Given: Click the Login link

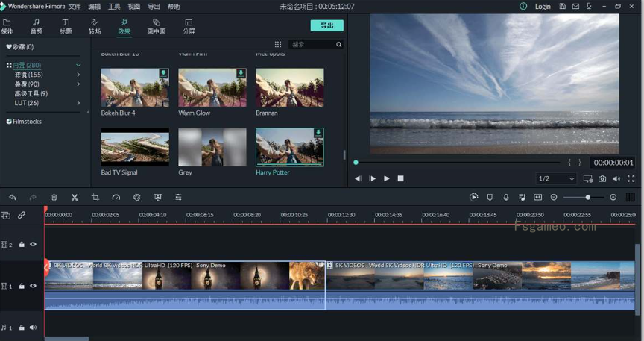Looking at the screenshot, I should point(543,7).
